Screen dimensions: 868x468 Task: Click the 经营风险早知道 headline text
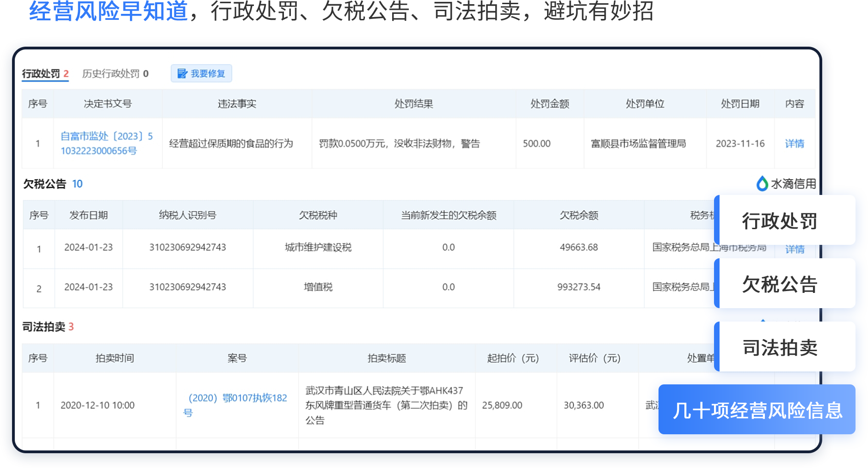click(x=109, y=11)
